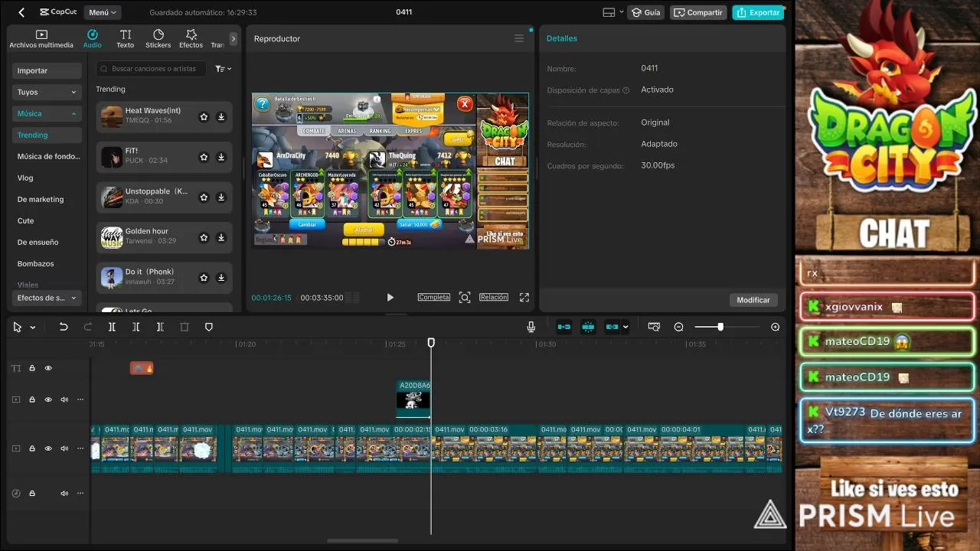Lock the text track
This screenshot has height=551, width=980.
click(32, 368)
